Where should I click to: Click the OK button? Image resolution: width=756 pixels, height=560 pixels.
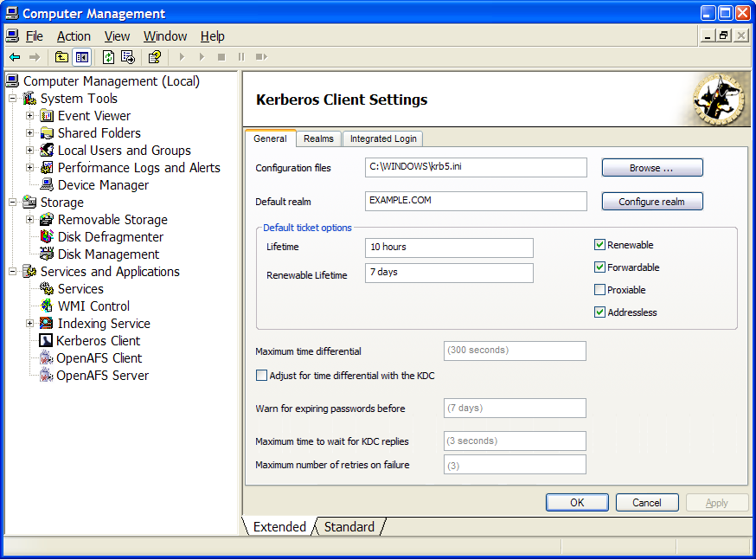pyautogui.click(x=577, y=503)
